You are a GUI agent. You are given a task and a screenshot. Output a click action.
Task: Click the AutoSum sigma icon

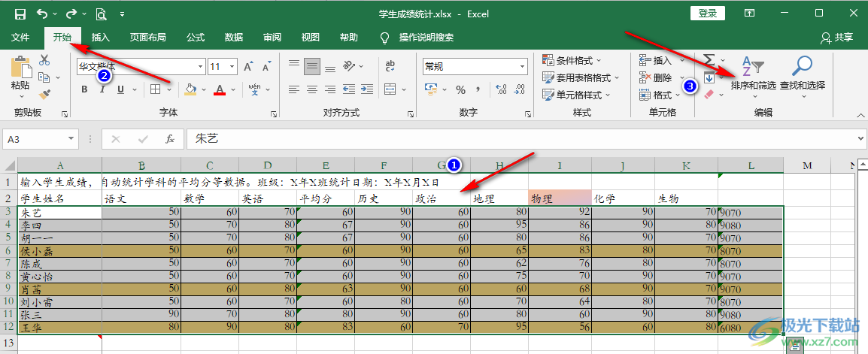709,60
